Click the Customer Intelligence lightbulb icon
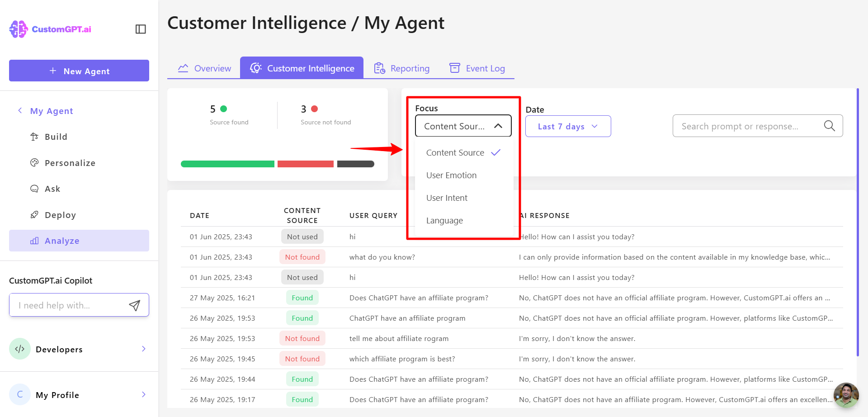868x417 pixels. coord(256,68)
